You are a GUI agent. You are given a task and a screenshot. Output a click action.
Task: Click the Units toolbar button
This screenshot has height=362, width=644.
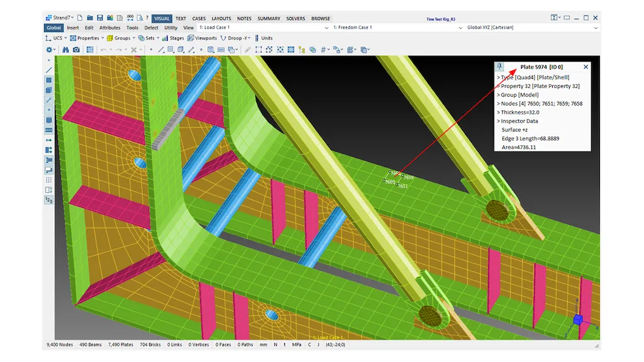tap(264, 38)
